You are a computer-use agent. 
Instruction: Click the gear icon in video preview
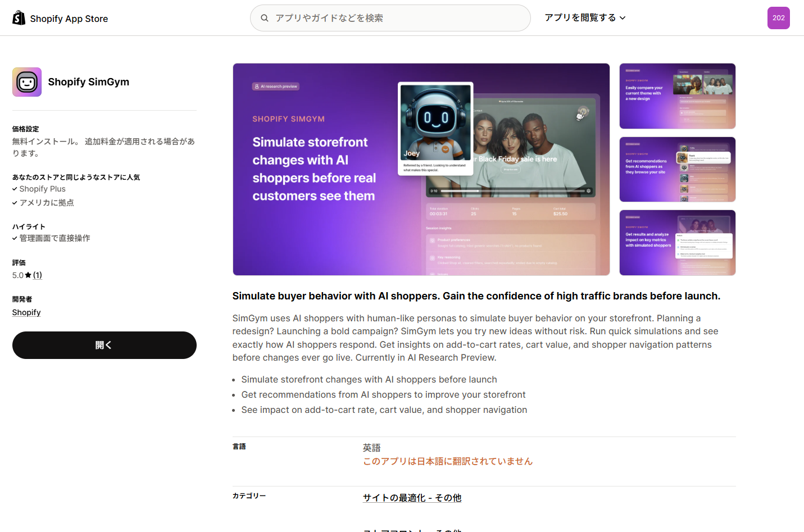click(588, 191)
